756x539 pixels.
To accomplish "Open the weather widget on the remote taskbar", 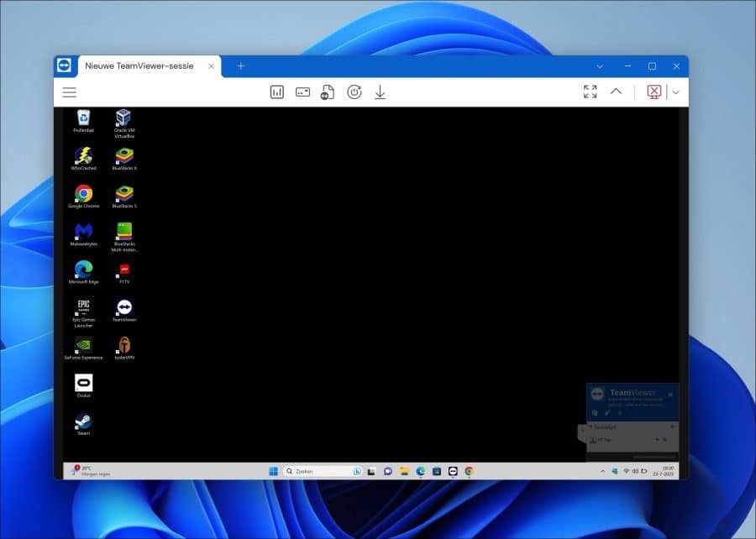I will tap(91, 471).
